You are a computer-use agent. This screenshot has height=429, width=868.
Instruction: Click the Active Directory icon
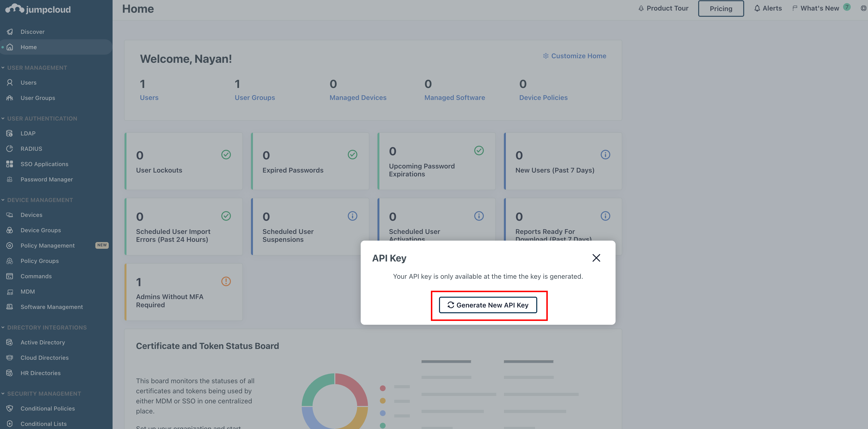(x=10, y=342)
